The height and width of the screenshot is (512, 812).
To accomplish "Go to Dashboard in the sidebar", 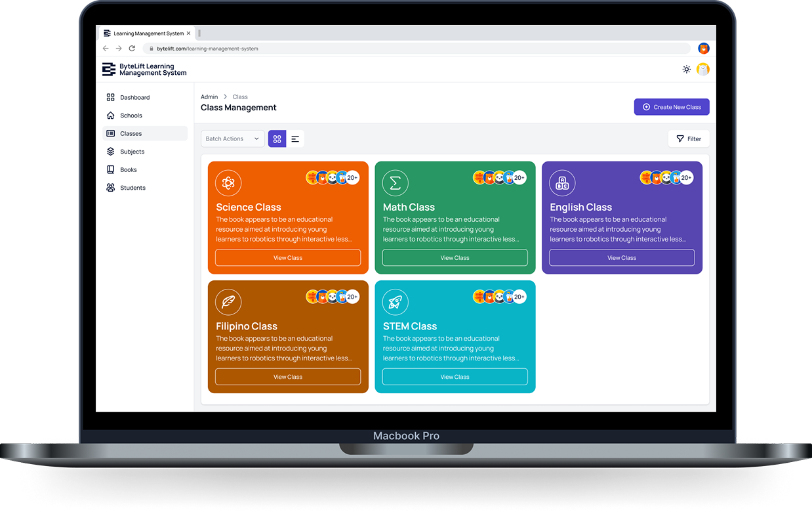I will 134,98.
